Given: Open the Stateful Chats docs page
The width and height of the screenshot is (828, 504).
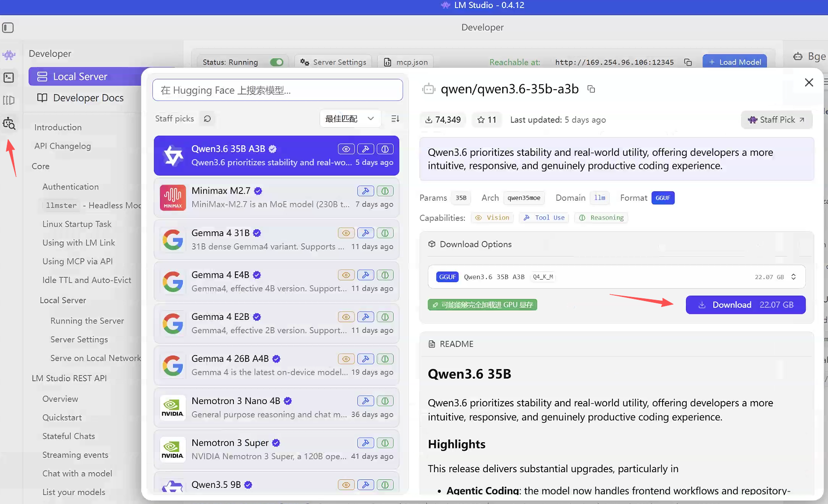Looking at the screenshot, I should [69, 436].
